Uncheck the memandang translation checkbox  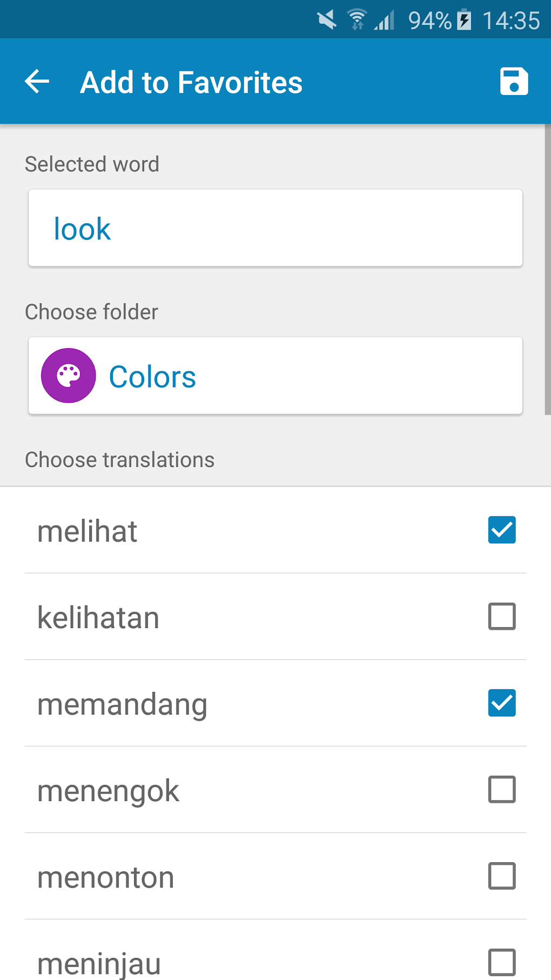coord(502,703)
